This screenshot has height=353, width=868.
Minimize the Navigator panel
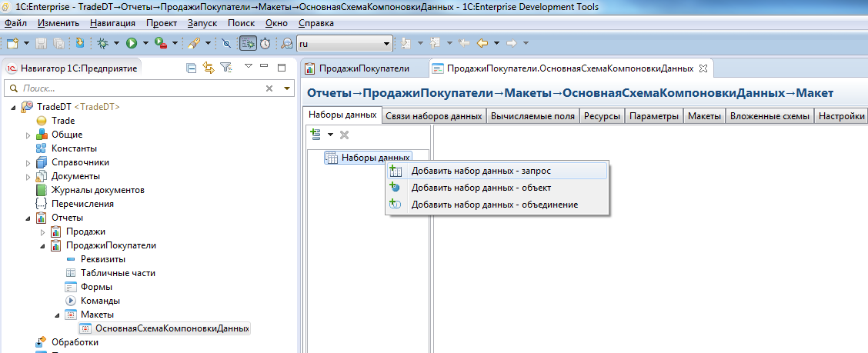pyautogui.click(x=264, y=66)
